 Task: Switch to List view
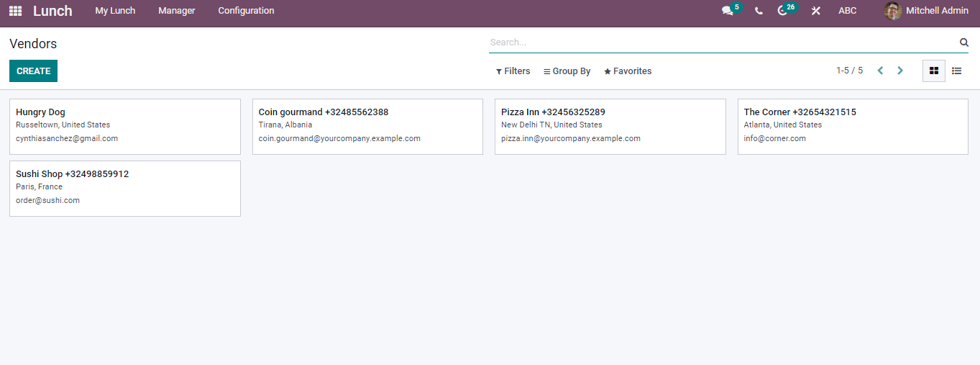[957, 71]
